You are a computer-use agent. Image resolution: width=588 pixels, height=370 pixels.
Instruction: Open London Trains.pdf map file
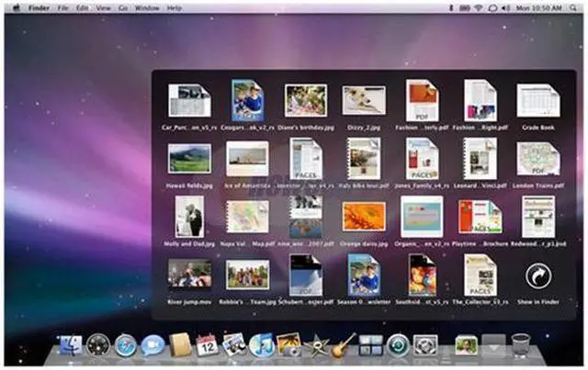pos(538,159)
